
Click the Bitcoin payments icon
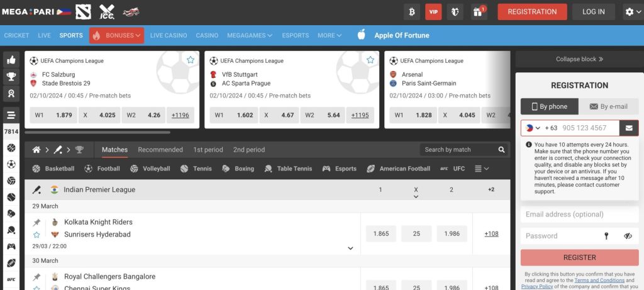pyautogui.click(x=412, y=12)
